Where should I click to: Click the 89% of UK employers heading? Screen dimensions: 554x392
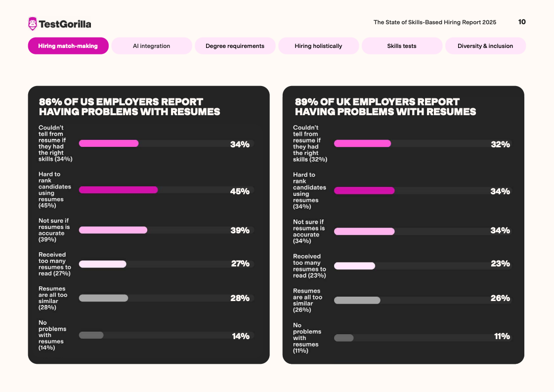(385, 107)
